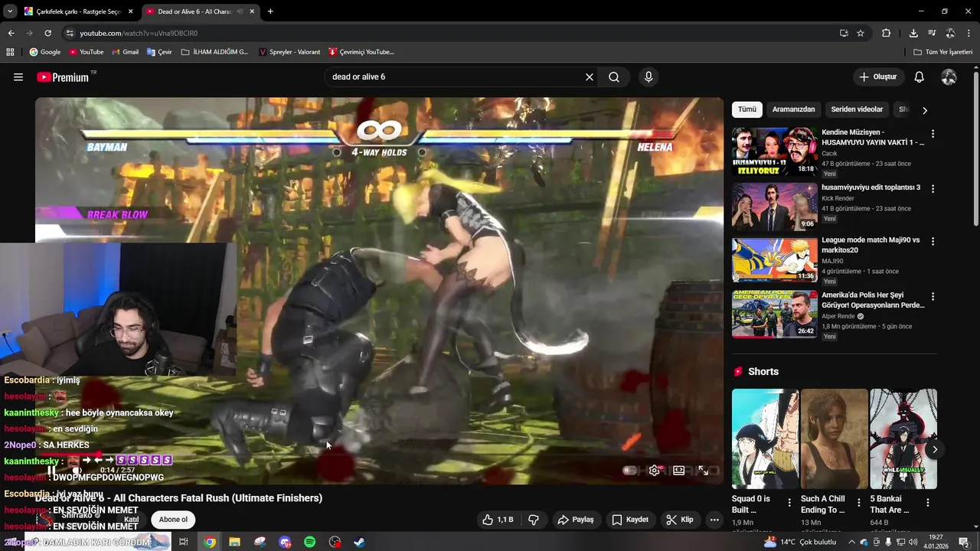This screenshot has width=980, height=551.
Task: Open the YouTube notifications bell
Action: tap(920, 77)
